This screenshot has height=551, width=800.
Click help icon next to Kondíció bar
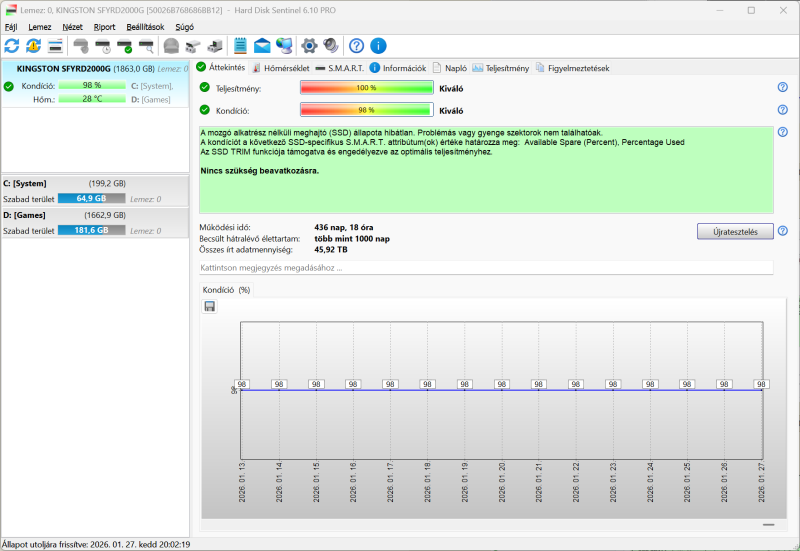pos(783,110)
